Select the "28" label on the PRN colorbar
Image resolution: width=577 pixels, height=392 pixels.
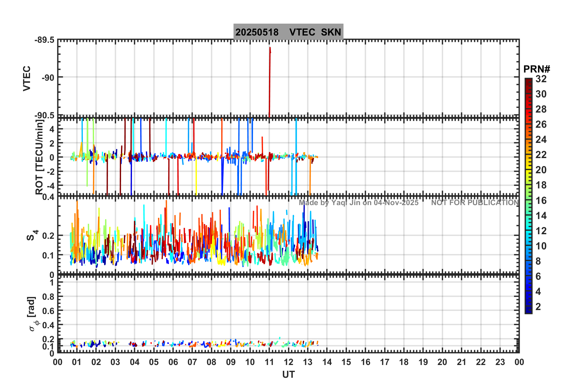pyautogui.click(x=541, y=109)
